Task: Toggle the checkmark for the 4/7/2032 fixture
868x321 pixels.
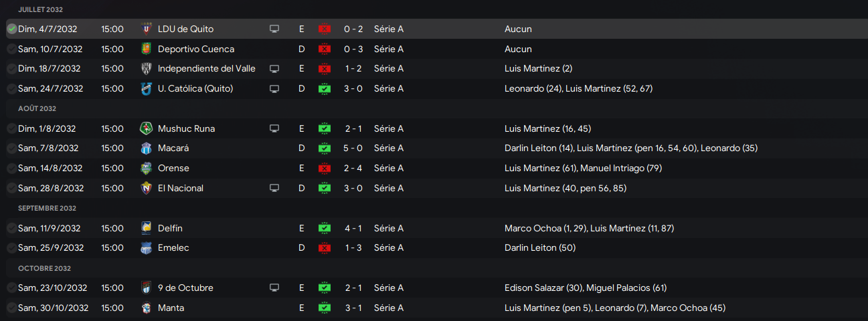Action: [11, 29]
